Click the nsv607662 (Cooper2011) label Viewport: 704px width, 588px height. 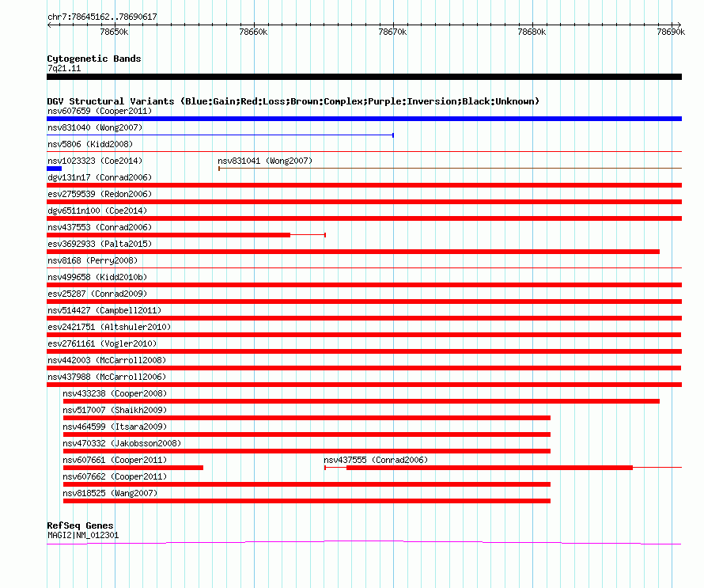(x=115, y=476)
